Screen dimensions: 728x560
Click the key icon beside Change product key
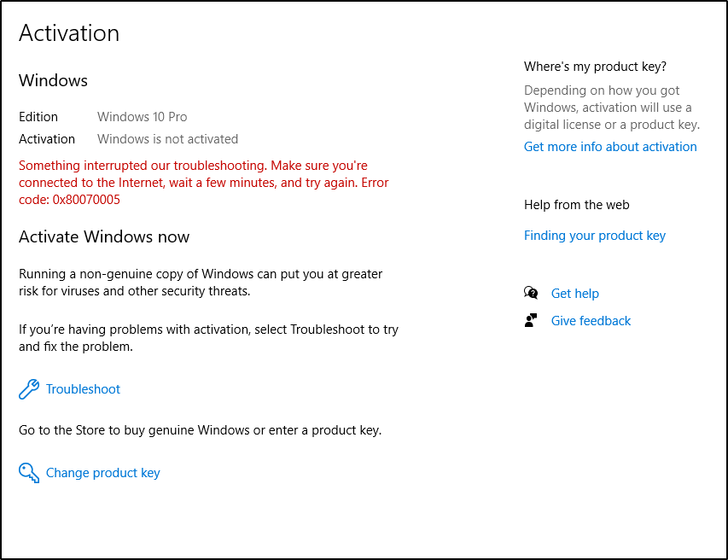[x=29, y=473]
